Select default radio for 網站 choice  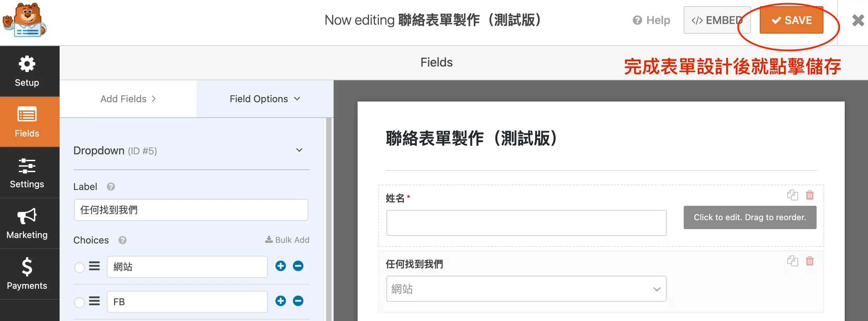click(79, 267)
